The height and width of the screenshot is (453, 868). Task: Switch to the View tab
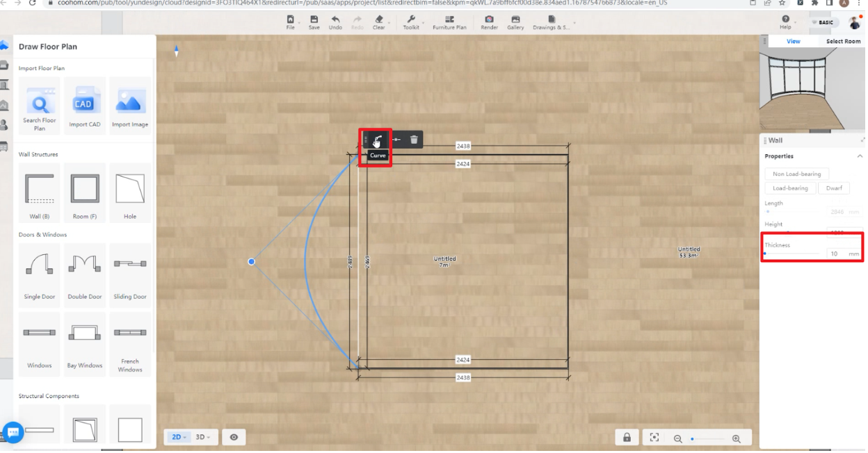click(x=793, y=42)
